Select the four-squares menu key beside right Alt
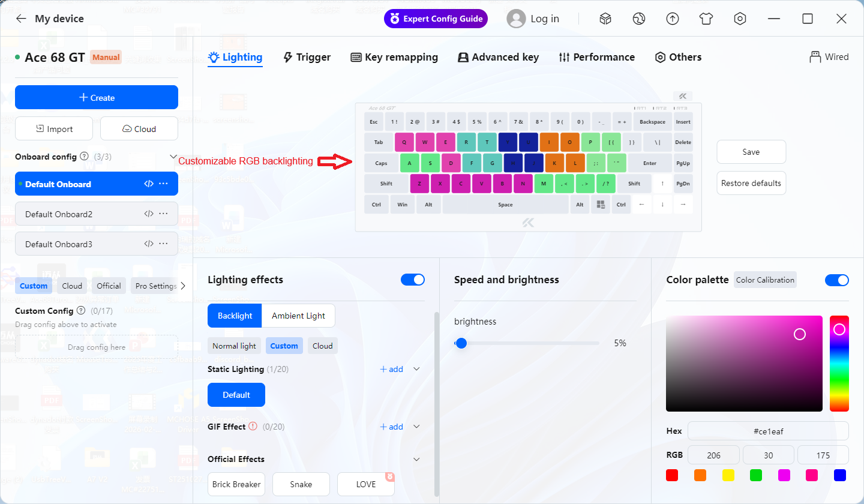864x504 pixels. (x=601, y=205)
